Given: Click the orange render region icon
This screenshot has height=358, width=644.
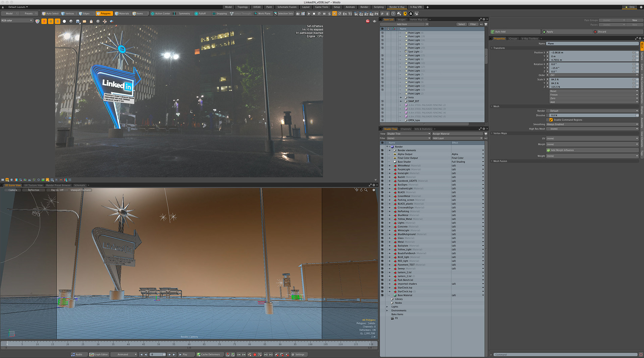Looking at the screenshot, I should [334, 14].
